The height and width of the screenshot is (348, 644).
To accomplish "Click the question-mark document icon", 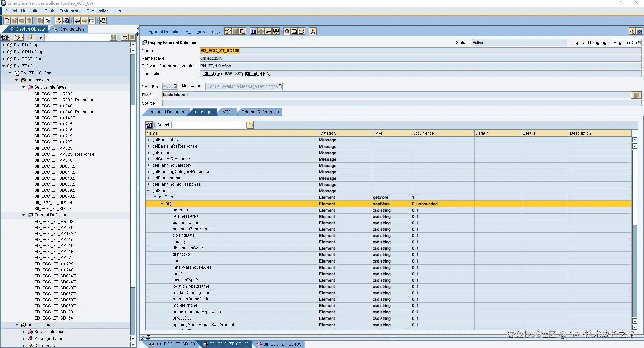I will click(66, 21).
